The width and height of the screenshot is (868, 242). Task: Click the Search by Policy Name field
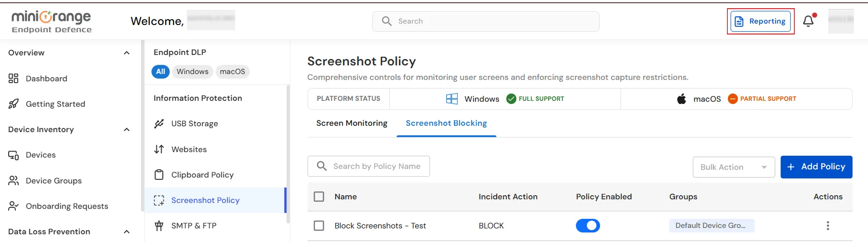[368, 166]
